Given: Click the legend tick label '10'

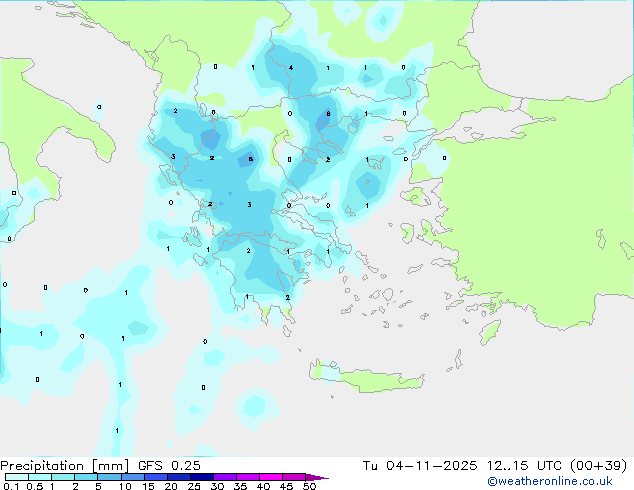Looking at the screenshot, I should (125, 486).
